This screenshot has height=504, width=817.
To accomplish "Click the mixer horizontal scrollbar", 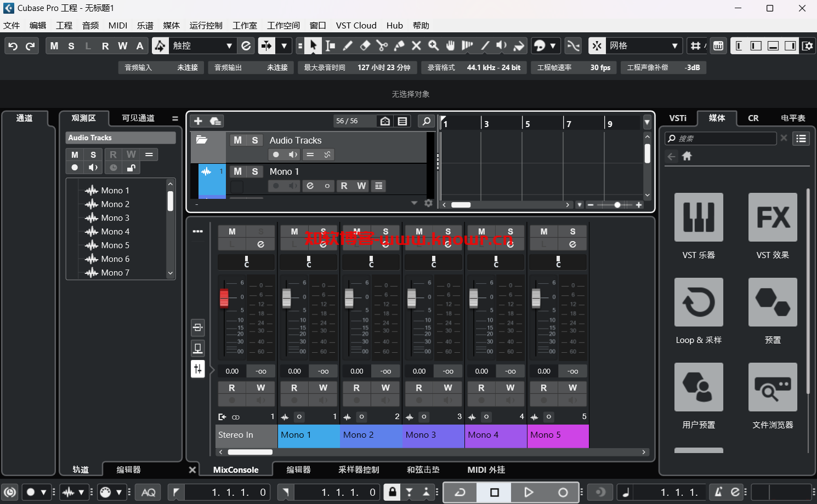I will click(x=250, y=452).
